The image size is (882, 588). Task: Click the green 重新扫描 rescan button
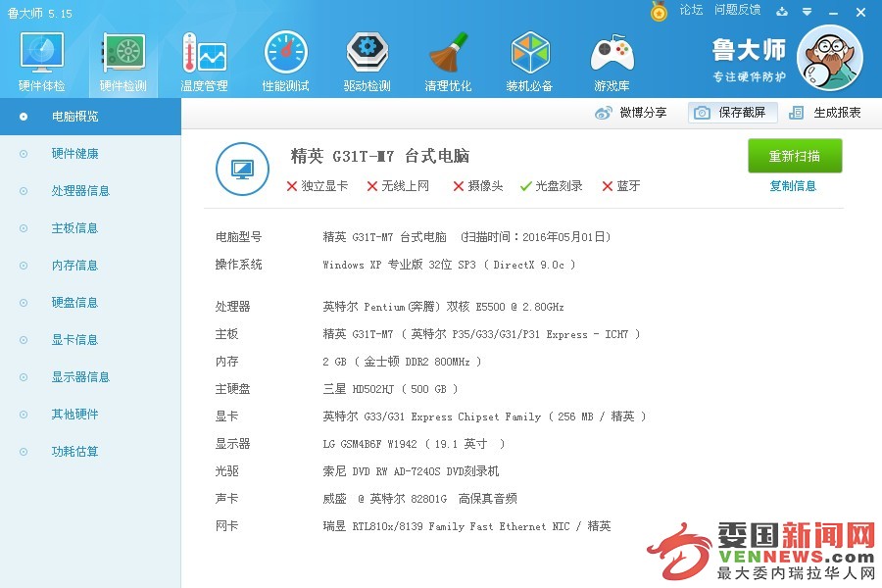[x=795, y=156]
